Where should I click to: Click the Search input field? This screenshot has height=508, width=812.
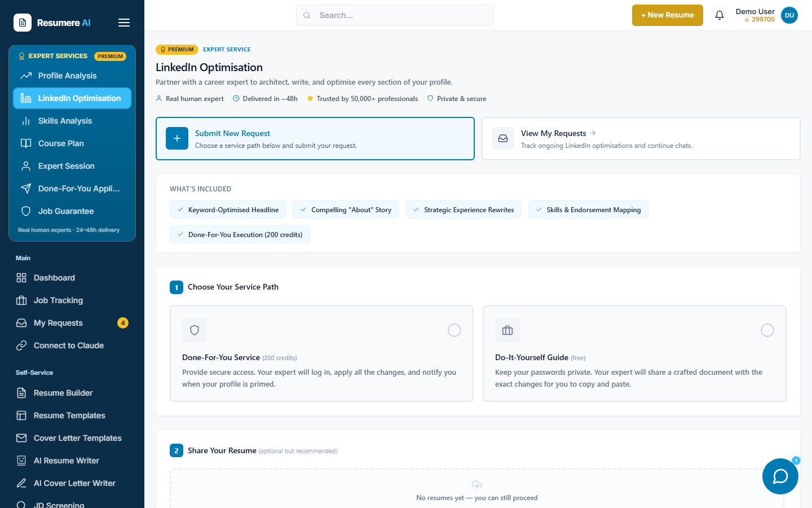coord(395,15)
